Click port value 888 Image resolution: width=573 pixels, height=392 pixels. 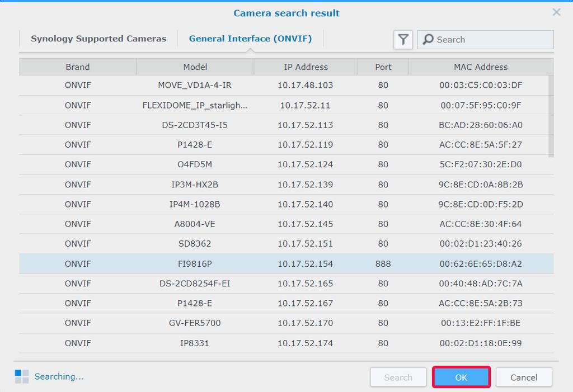[383, 264]
